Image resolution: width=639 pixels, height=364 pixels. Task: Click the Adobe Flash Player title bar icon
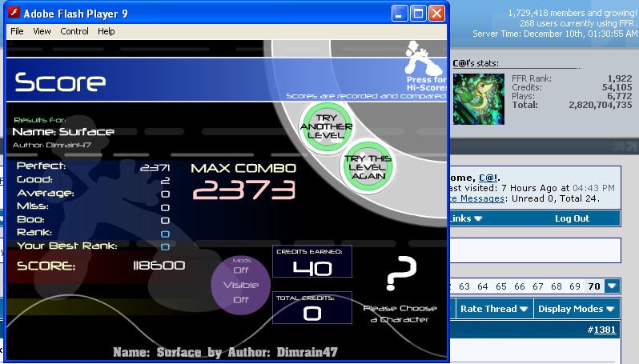coord(13,14)
